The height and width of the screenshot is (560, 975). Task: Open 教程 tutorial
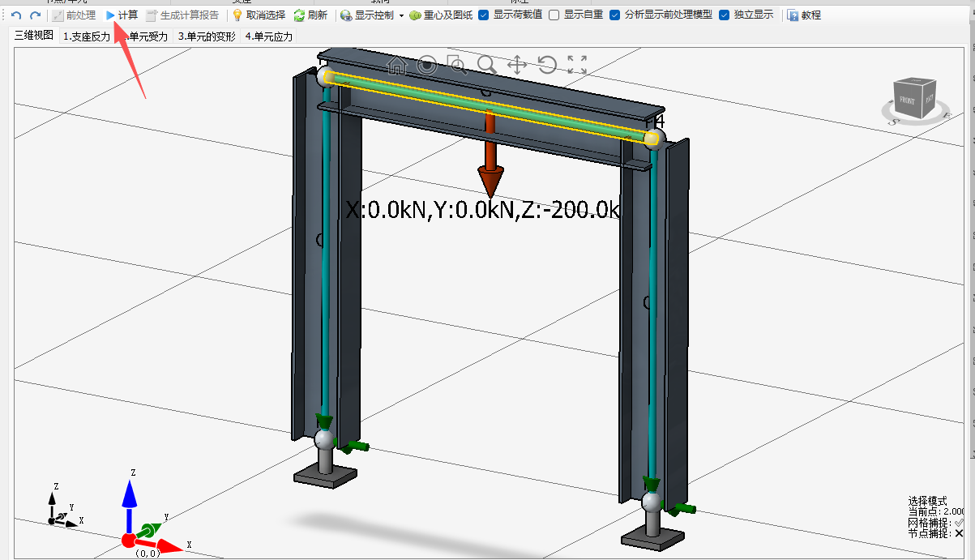pos(804,15)
